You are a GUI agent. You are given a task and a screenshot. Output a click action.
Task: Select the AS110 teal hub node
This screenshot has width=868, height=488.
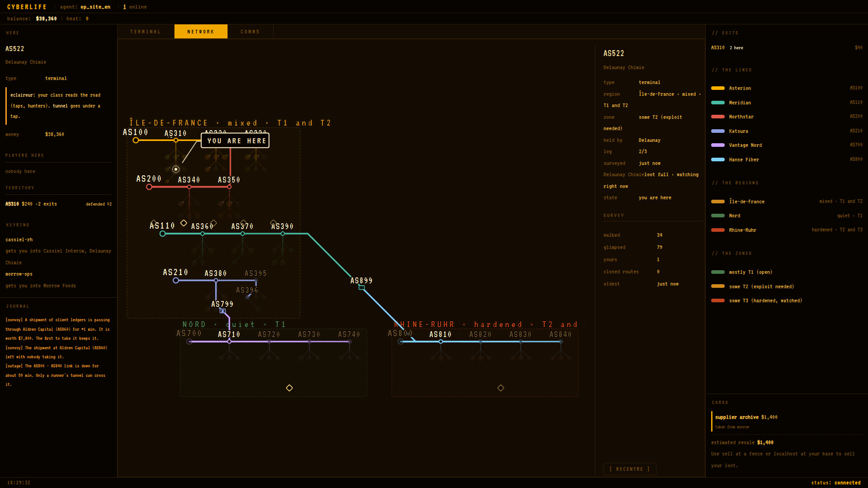click(x=163, y=234)
